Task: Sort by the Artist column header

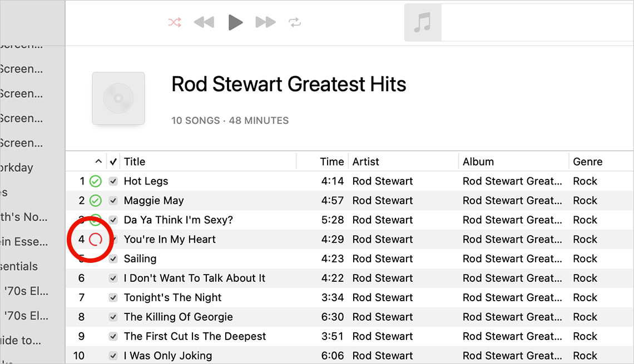Action: tap(365, 162)
